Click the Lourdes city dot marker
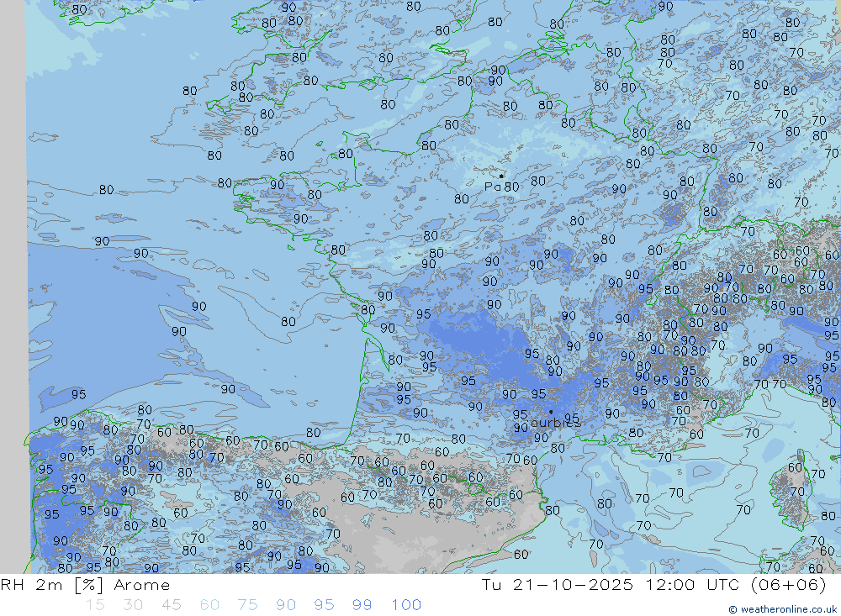 pos(551,412)
